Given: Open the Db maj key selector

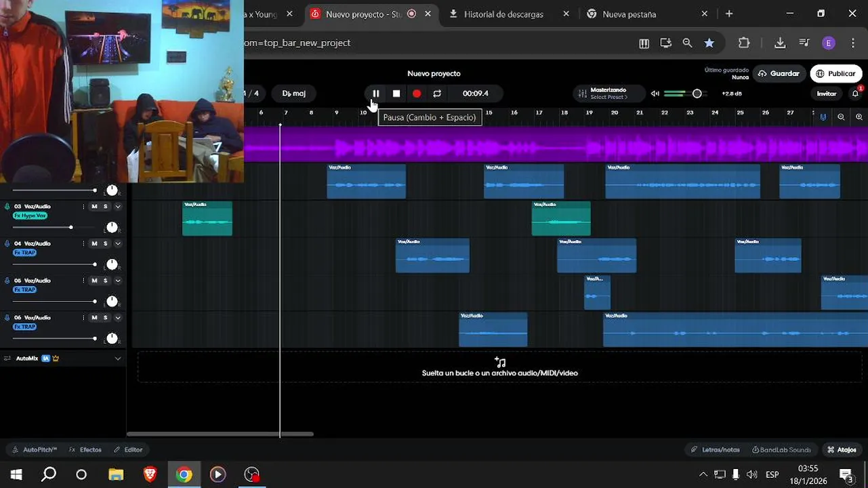Looking at the screenshot, I should [x=294, y=94].
